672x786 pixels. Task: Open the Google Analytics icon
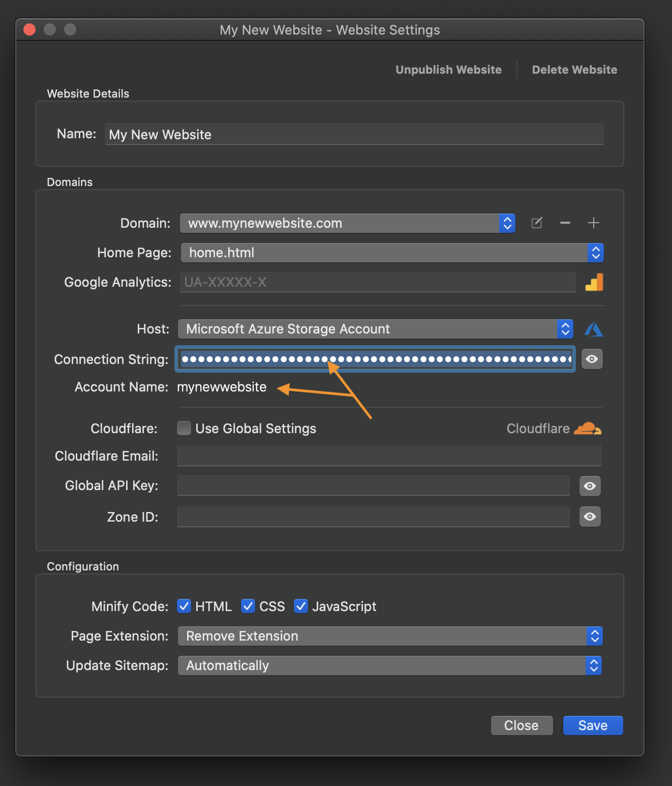(x=594, y=282)
